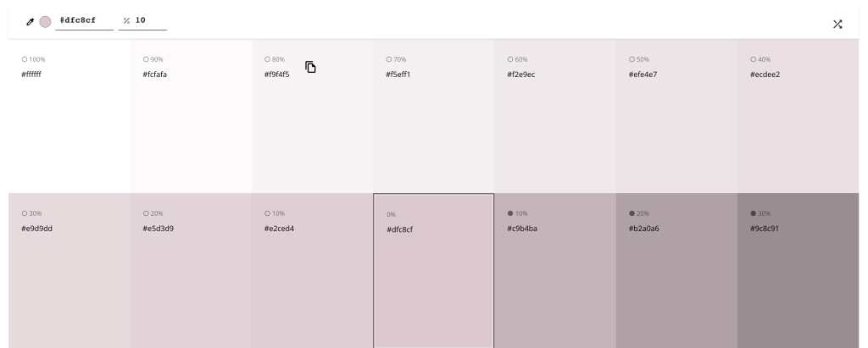Screen dimensions: 868x348
Task: Open the round base color preview circle
Action: tap(45, 21)
